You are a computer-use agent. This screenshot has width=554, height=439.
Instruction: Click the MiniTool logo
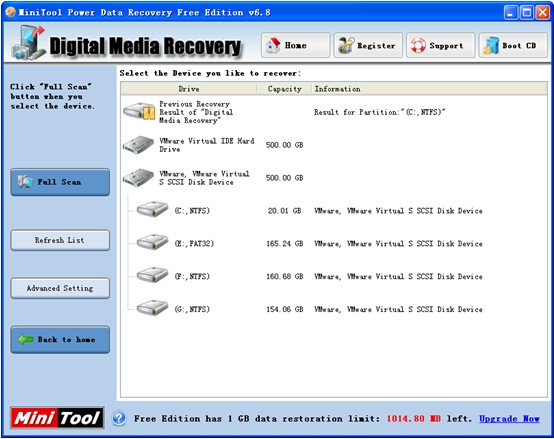pyautogui.click(x=57, y=418)
